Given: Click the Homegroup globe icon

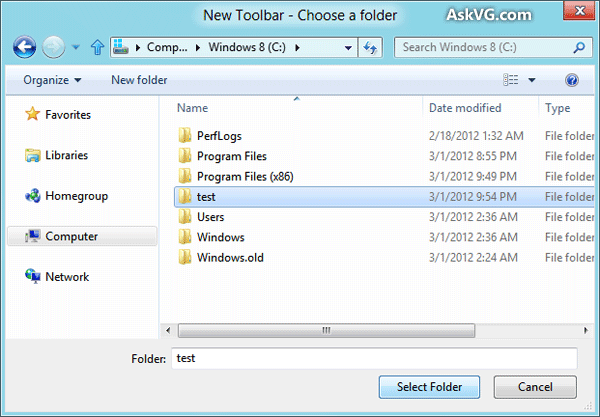Looking at the screenshot, I should 33,195.
